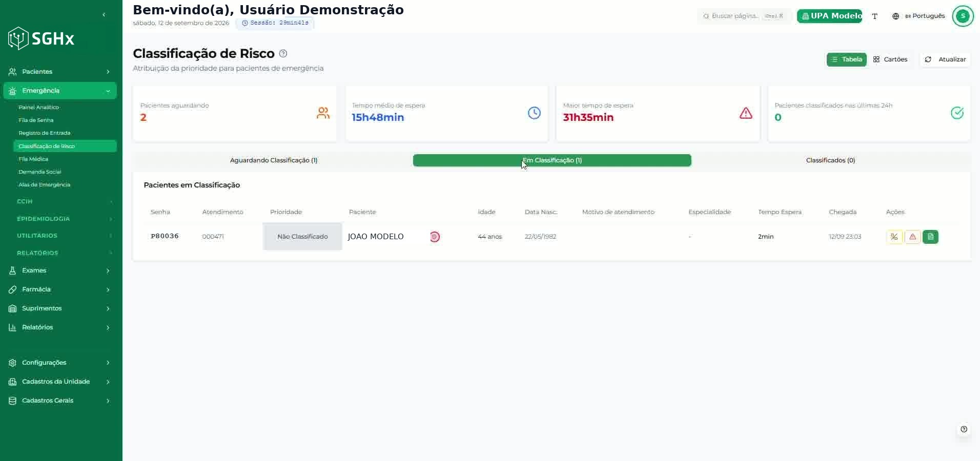The width and height of the screenshot is (980, 461).
Task: Click the checkmark icon in classificados 24h card
Action: pyautogui.click(x=957, y=113)
